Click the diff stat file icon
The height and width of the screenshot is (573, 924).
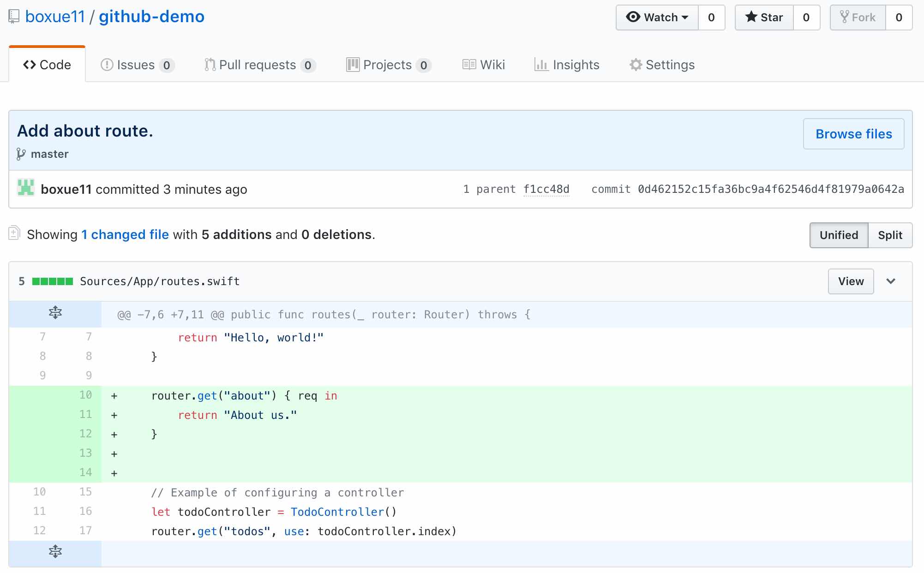[x=14, y=233]
